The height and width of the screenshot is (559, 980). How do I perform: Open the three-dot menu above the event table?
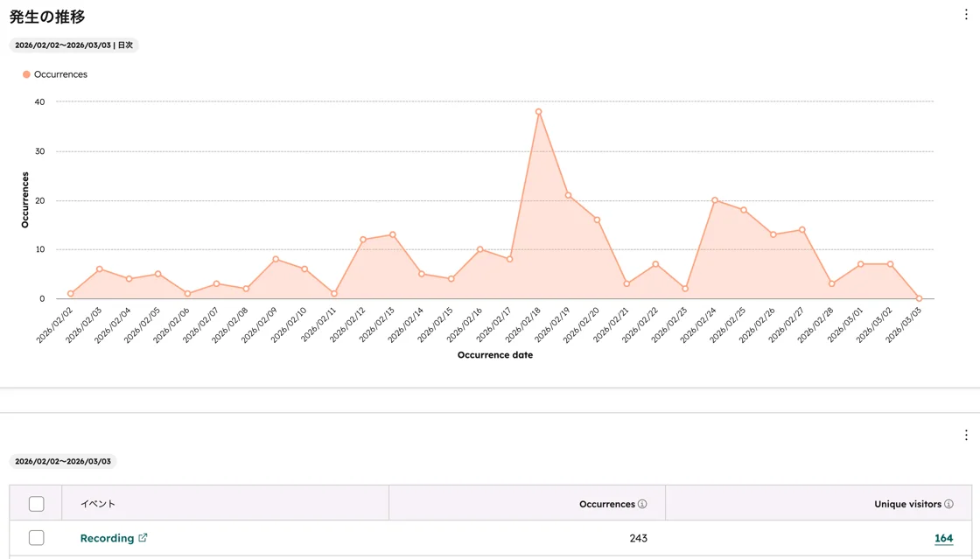pyautogui.click(x=966, y=436)
